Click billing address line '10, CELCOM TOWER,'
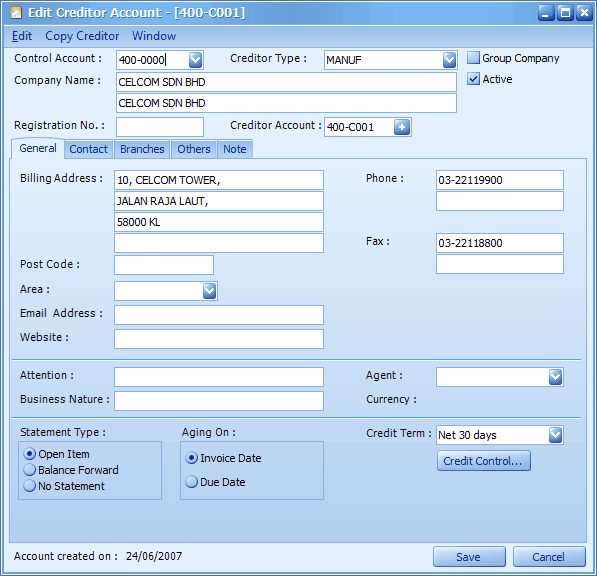 219,180
